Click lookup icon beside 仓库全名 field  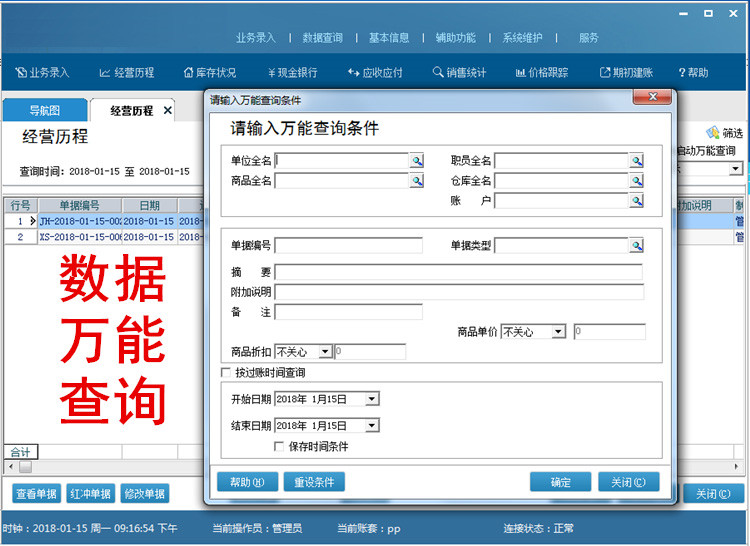[636, 181]
